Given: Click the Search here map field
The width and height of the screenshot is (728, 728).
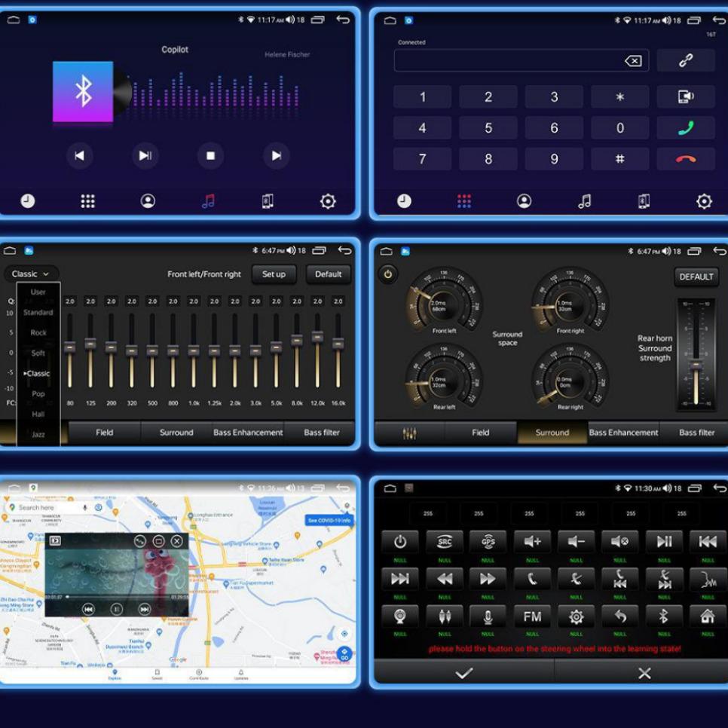Looking at the screenshot, I should 45,508.
